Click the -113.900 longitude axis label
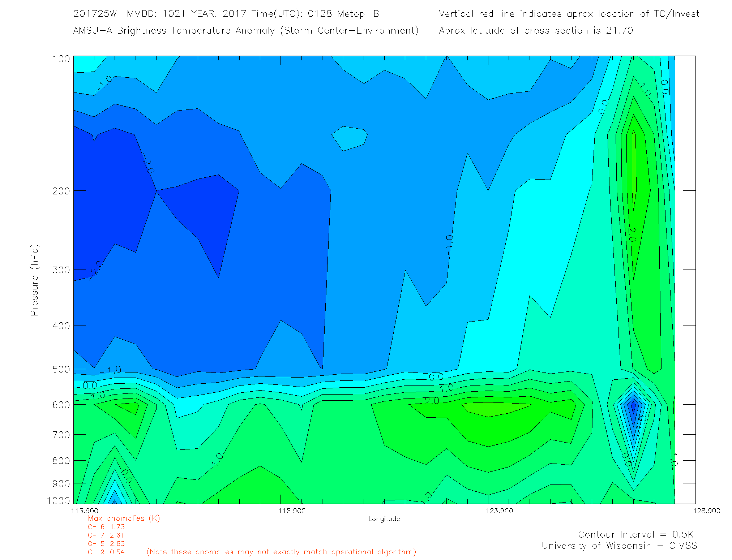 coord(82,511)
